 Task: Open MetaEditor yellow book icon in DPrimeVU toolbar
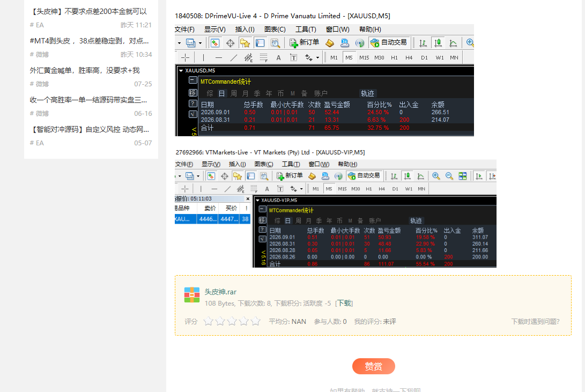click(330, 43)
